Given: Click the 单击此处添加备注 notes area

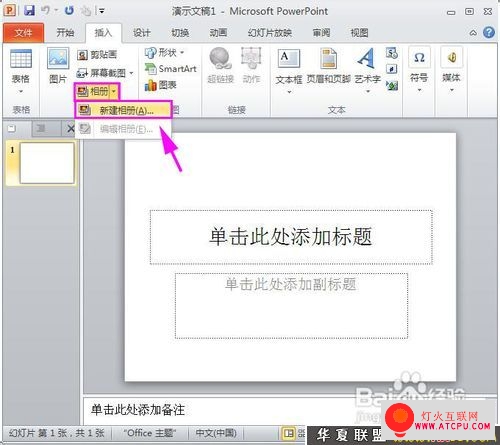Looking at the screenshot, I should click(x=137, y=410).
